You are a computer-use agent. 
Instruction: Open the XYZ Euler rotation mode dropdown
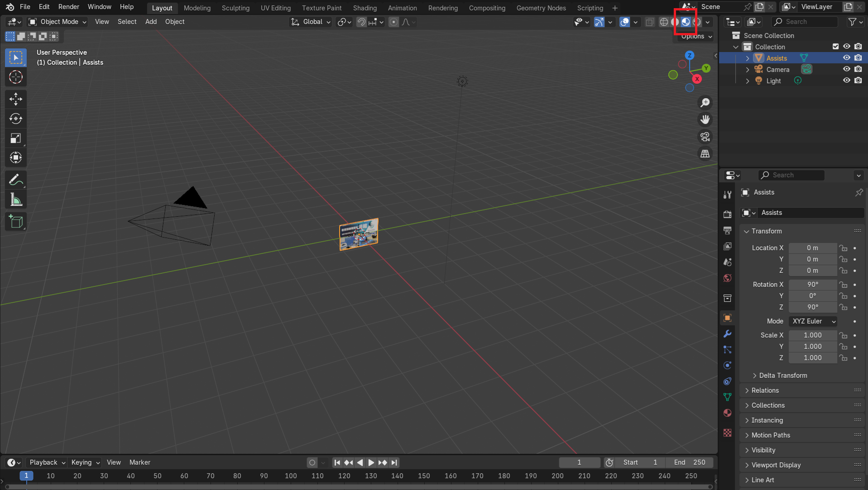coord(813,321)
